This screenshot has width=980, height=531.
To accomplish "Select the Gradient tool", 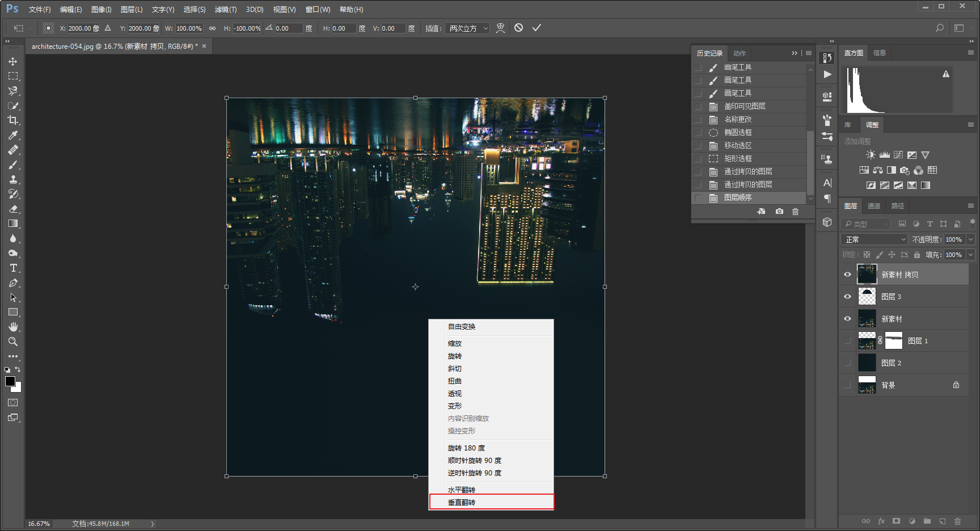I will 12,224.
